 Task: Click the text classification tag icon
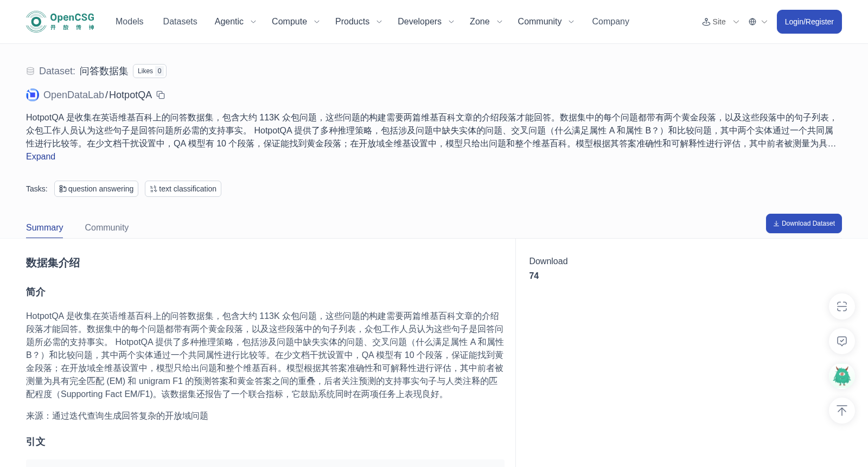[x=154, y=189]
